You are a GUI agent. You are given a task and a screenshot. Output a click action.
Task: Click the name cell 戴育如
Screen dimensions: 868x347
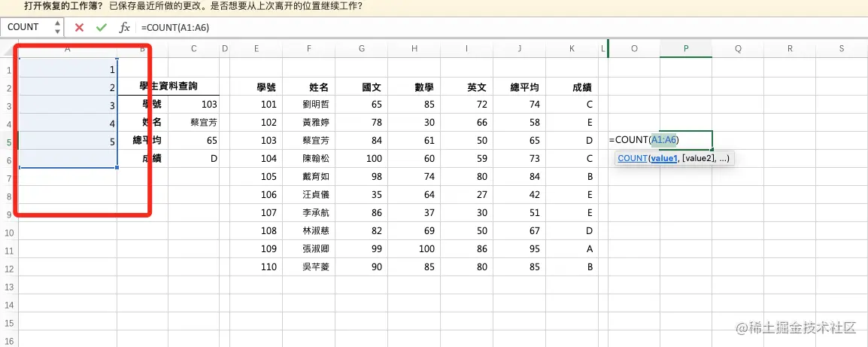(309, 177)
